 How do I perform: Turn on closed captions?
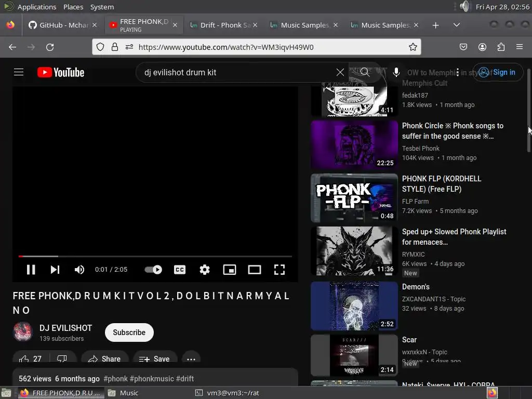(x=179, y=270)
